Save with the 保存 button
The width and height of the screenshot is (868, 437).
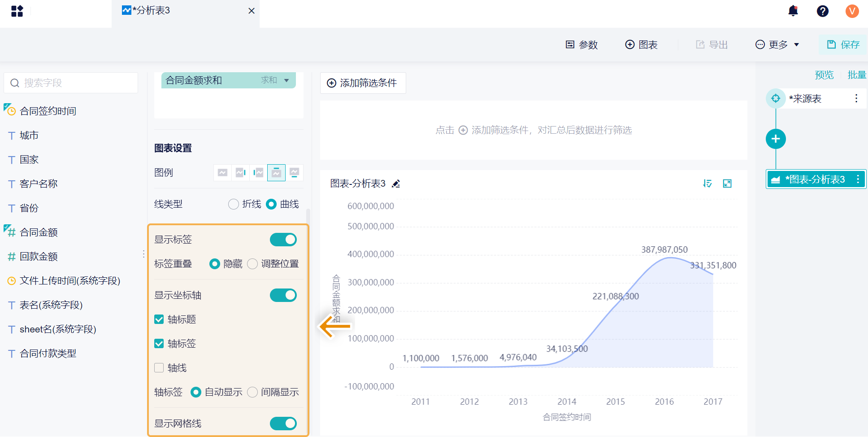[843, 44]
